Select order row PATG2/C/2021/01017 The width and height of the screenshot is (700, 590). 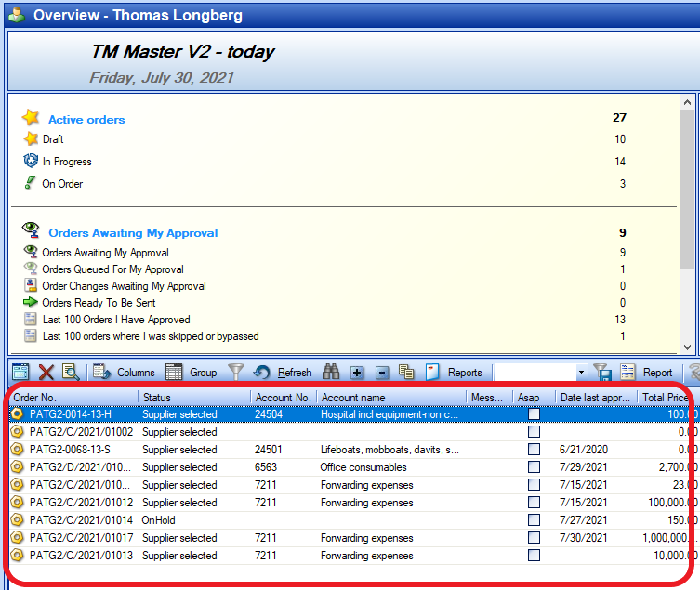[352, 537]
